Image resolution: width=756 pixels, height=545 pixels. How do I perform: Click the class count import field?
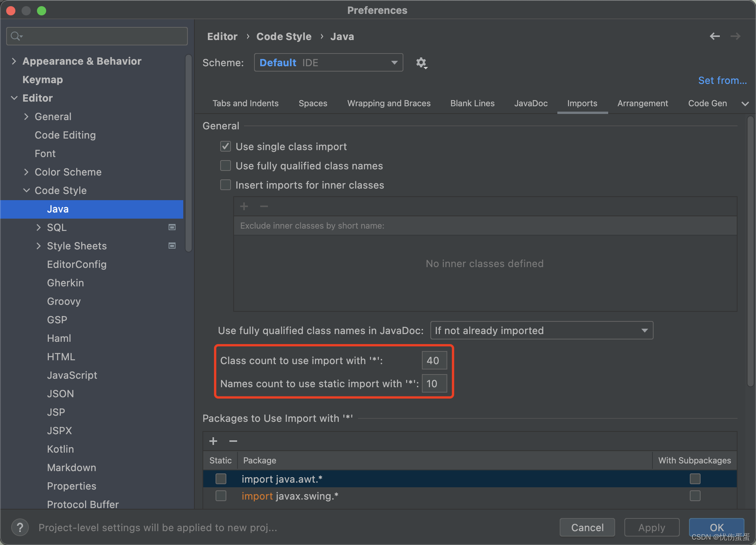pyautogui.click(x=434, y=361)
